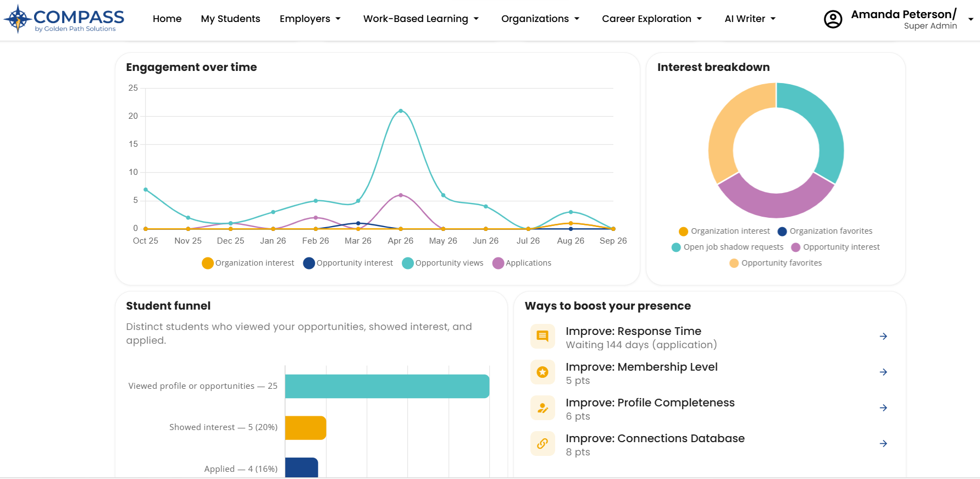Click the Viewed profile teal funnel bar
Viewport: 980px width, 479px height.
click(387, 386)
